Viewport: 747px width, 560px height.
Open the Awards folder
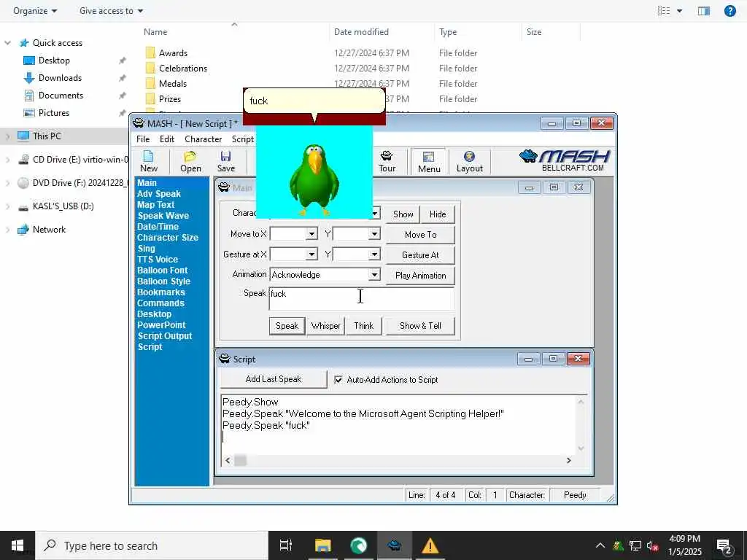173,52
